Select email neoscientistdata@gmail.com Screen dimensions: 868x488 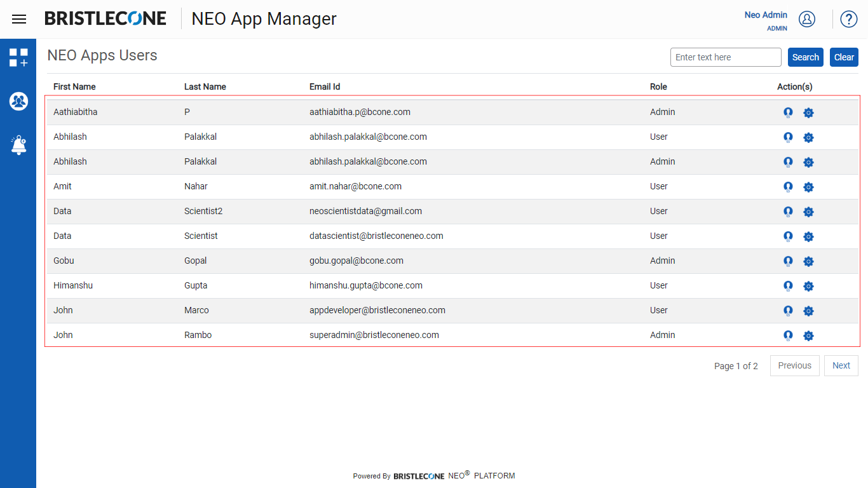coord(365,211)
